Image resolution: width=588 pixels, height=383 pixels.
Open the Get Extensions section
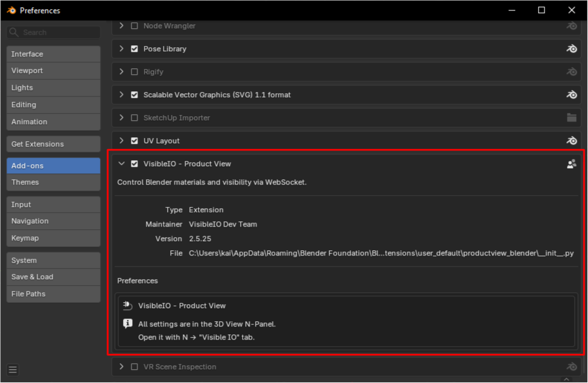53,144
